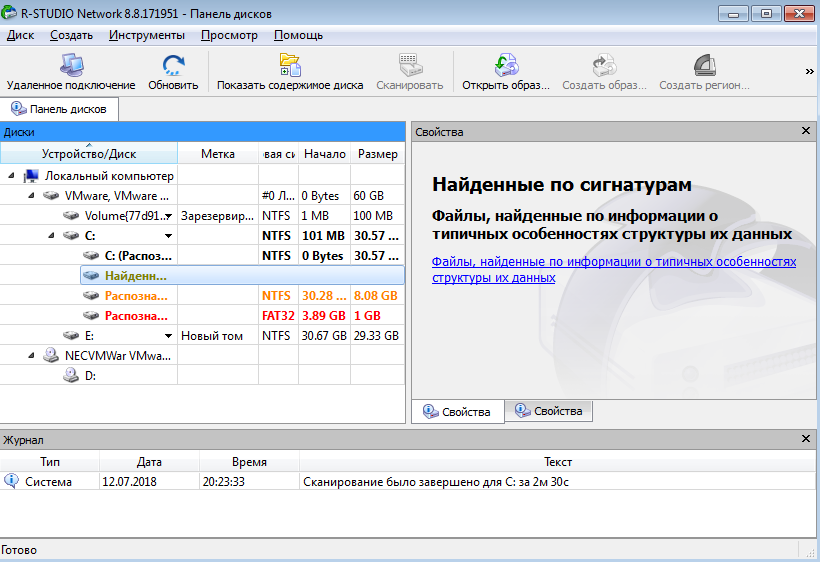Click the Refresh (Обновить) toolbar icon
The image size is (820, 562).
pyautogui.click(x=173, y=65)
